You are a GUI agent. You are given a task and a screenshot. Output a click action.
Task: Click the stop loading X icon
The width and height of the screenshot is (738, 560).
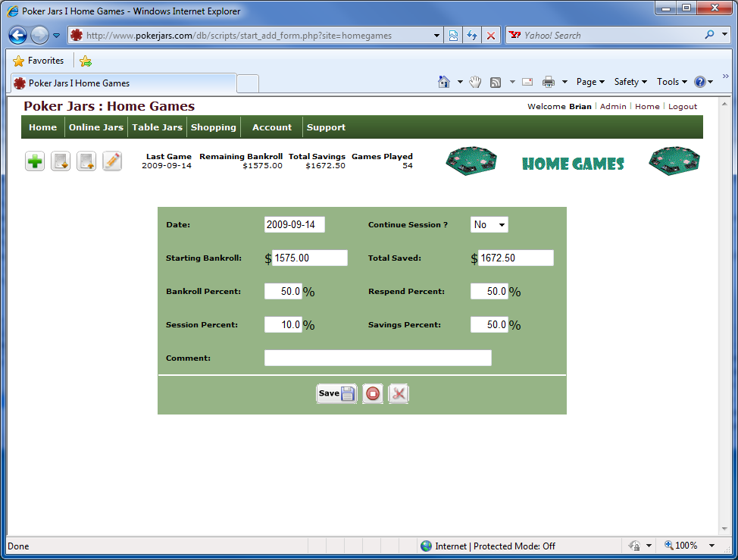pyautogui.click(x=491, y=36)
